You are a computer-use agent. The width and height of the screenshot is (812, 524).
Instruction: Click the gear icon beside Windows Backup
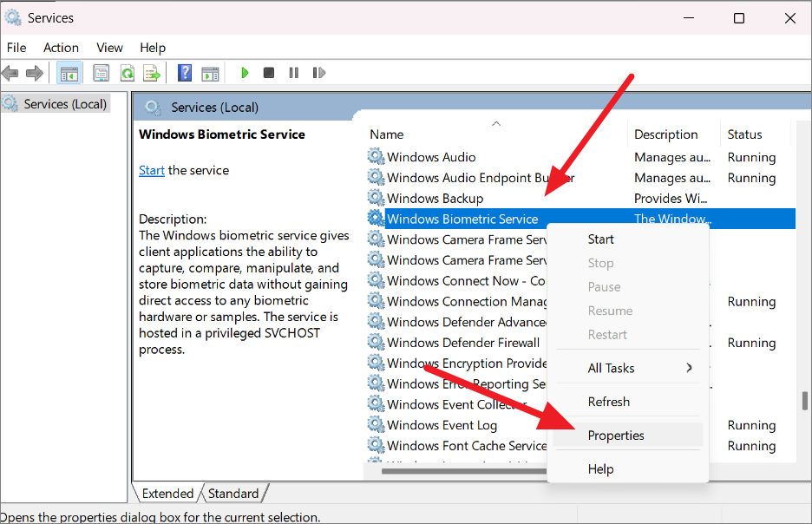click(x=376, y=197)
